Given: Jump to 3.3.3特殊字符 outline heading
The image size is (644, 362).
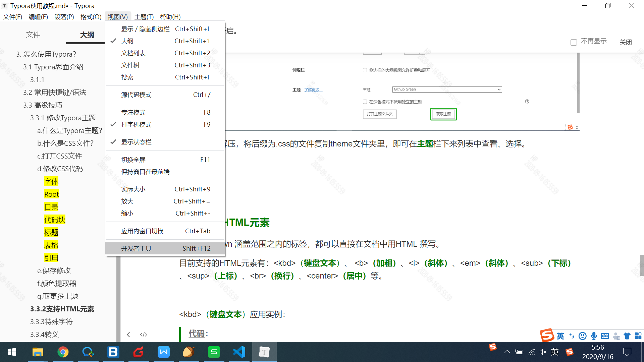Looking at the screenshot, I should [51, 322].
